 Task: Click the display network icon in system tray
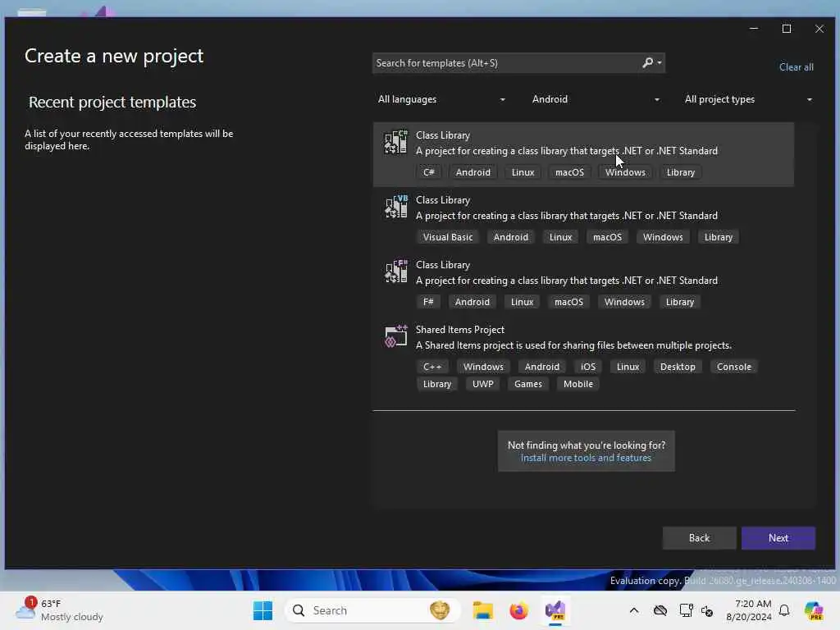tap(686, 610)
